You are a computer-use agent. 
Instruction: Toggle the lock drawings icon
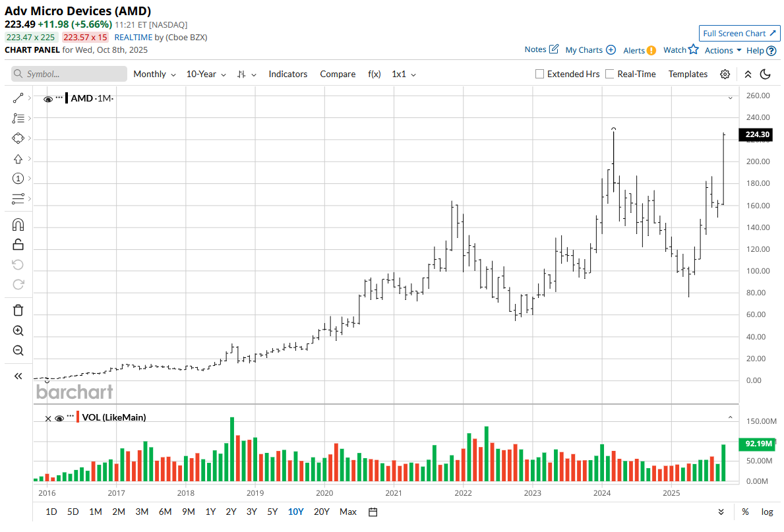click(x=18, y=245)
